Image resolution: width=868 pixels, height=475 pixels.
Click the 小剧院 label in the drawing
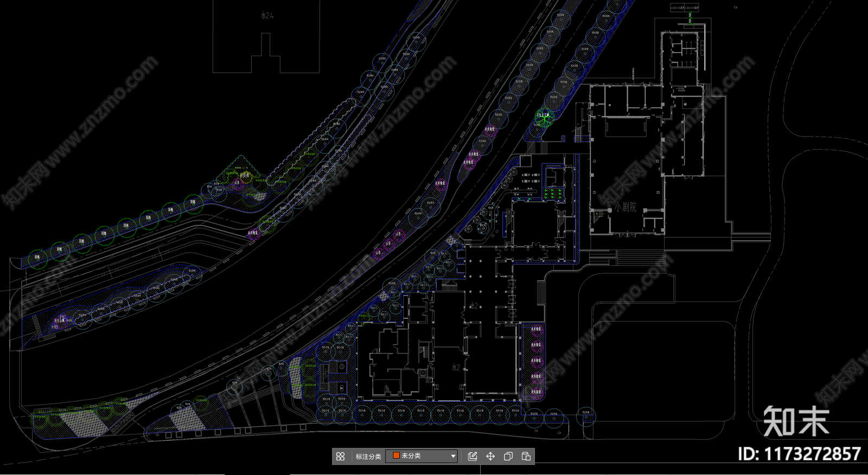[626, 207]
